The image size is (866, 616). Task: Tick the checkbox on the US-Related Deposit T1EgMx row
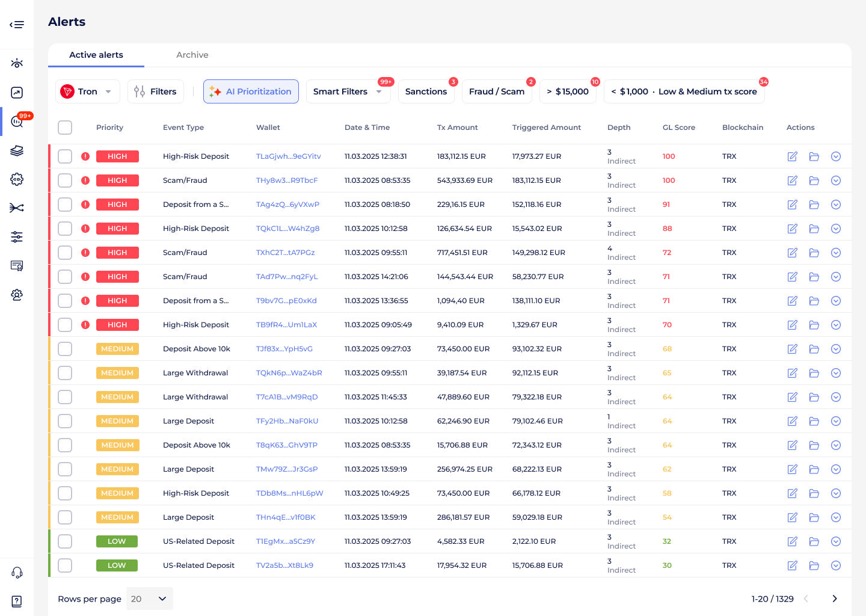pyautogui.click(x=64, y=541)
